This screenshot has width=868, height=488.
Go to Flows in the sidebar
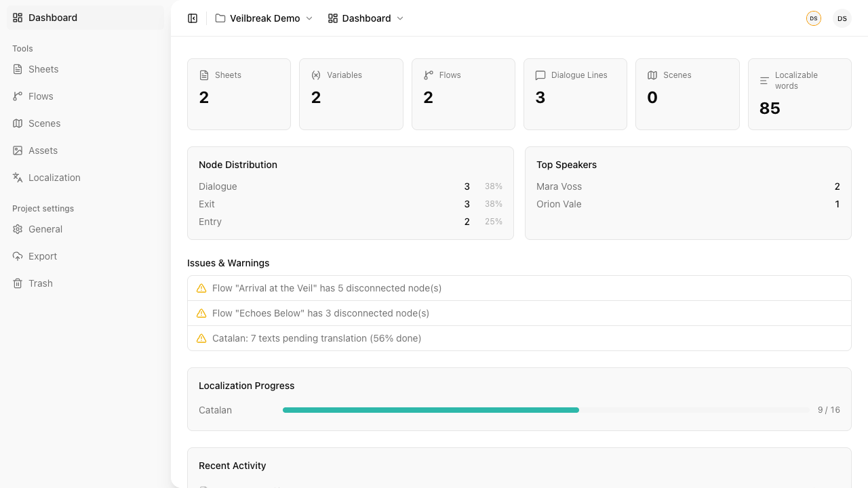tap(85, 96)
